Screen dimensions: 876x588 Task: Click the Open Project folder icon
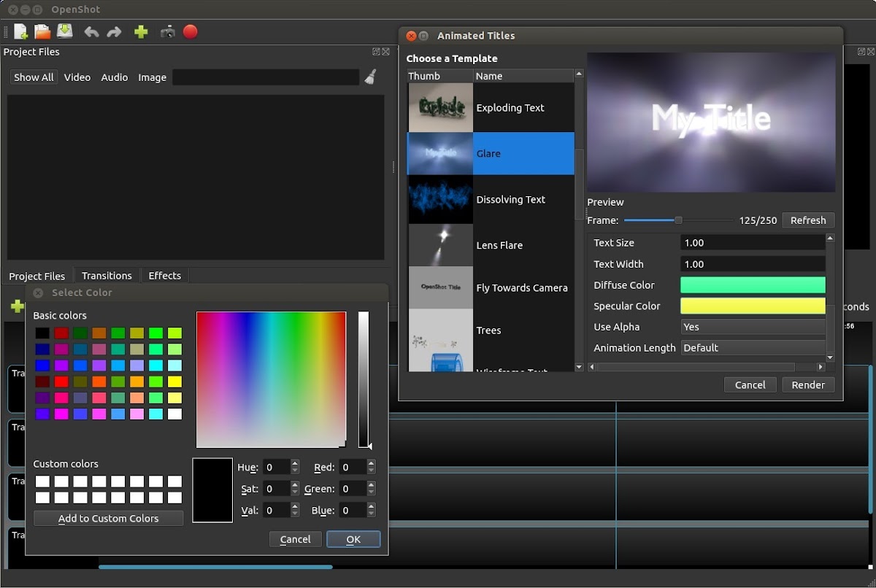click(42, 31)
